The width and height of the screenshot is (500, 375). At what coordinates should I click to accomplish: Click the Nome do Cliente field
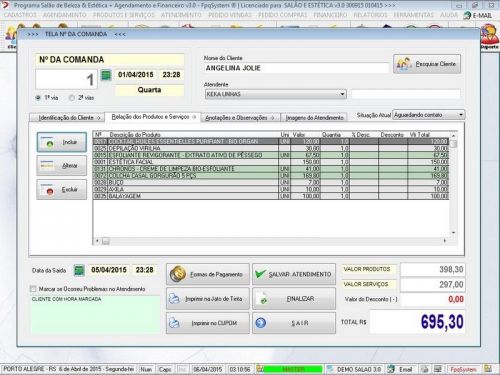tap(296, 68)
